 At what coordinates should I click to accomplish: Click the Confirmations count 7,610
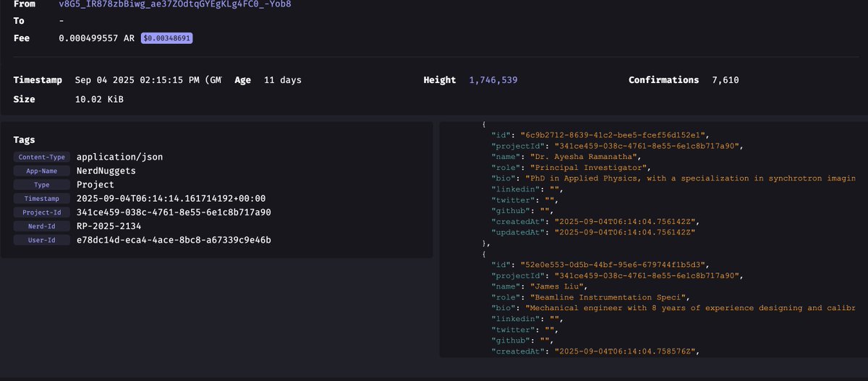coord(725,80)
